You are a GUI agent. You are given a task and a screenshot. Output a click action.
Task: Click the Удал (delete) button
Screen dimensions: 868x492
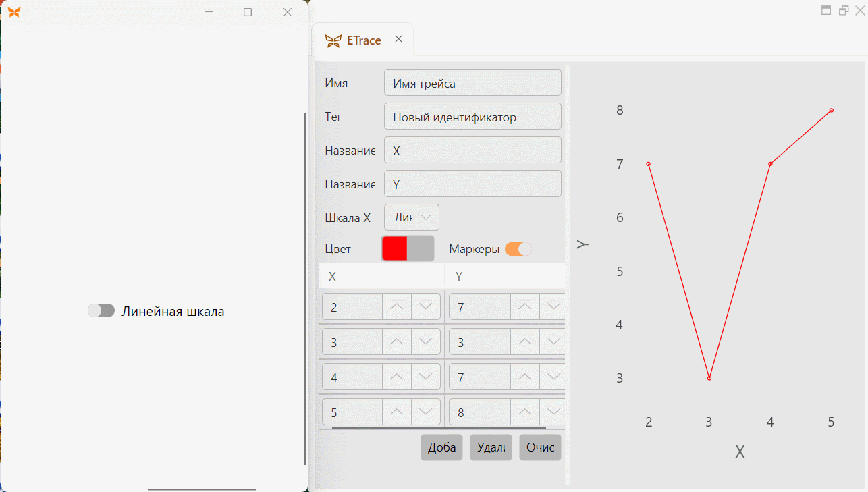(x=491, y=447)
